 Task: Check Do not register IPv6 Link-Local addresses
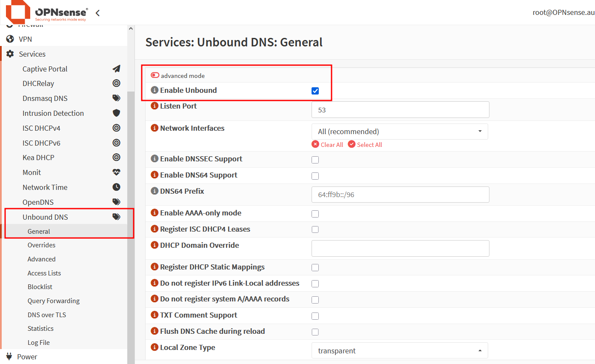(x=315, y=284)
